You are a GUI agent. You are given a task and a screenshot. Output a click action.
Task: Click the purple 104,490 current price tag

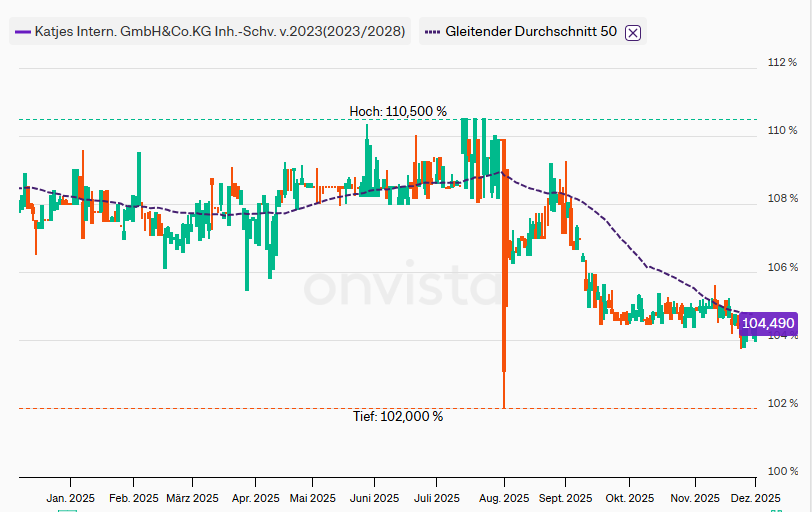tap(768, 323)
